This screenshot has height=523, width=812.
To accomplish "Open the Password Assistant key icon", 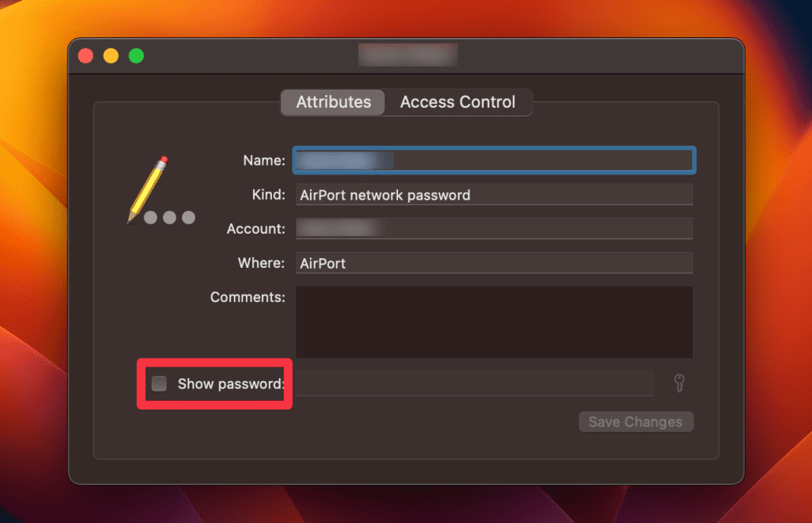I will point(678,384).
